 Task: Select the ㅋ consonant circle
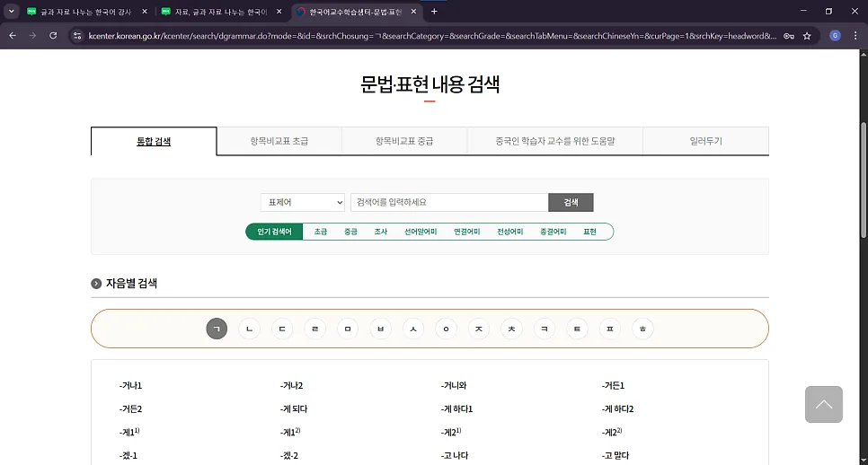tap(545, 329)
